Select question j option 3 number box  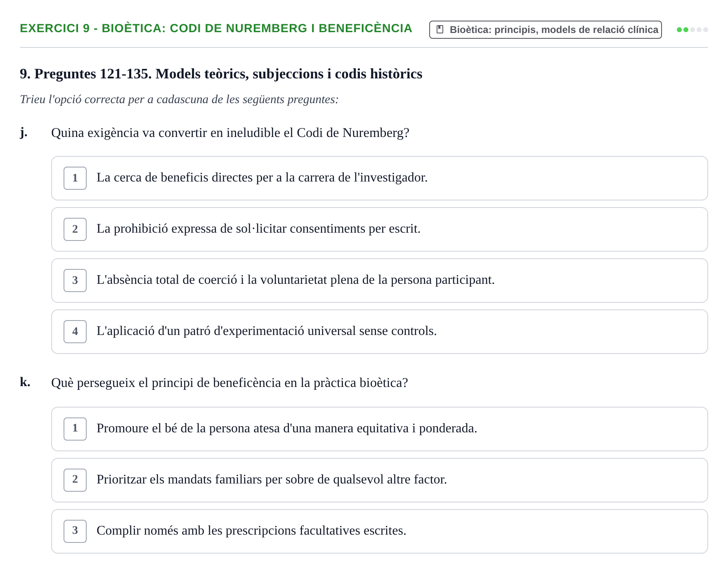pos(75,281)
